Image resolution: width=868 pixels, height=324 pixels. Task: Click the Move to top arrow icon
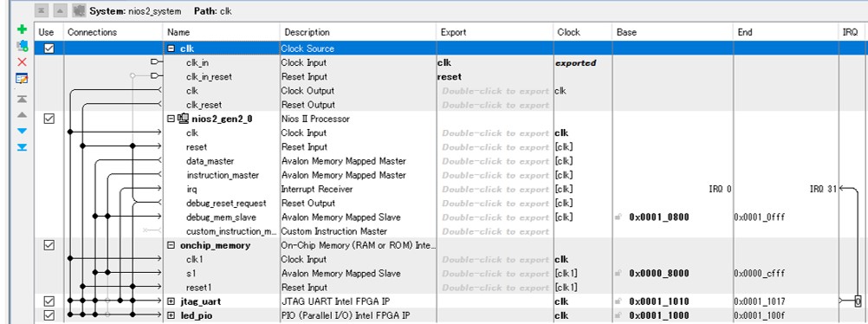point(23,99)
